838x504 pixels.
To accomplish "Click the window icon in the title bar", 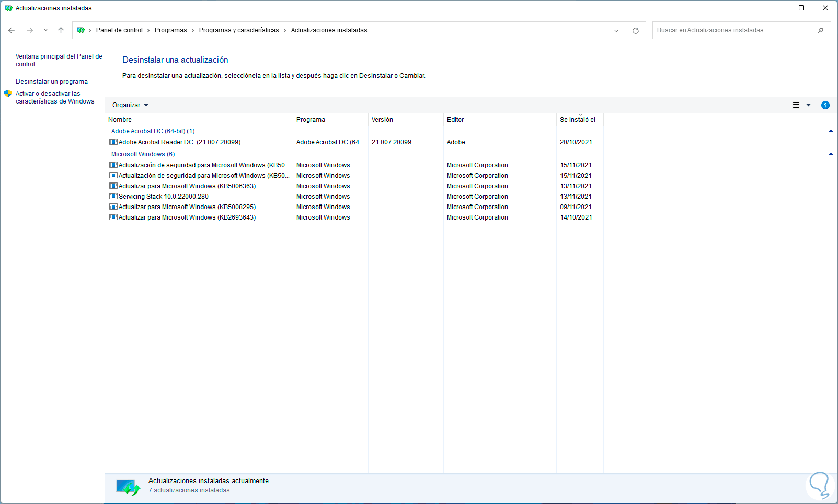I will coord(8,8).
